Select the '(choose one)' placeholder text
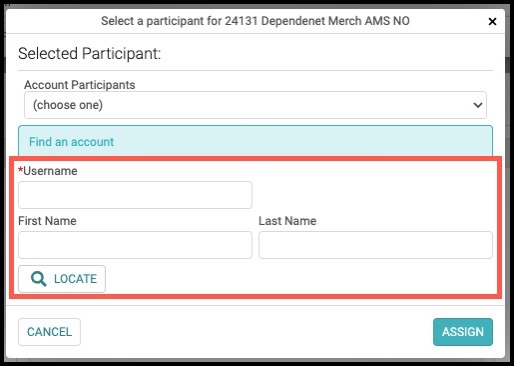Viewport: 514px width, 366px height. pos(68,105)
